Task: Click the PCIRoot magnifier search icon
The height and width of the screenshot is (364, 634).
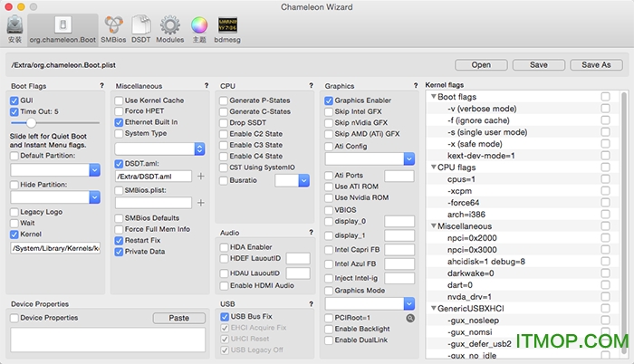Action: coord(410,318)
